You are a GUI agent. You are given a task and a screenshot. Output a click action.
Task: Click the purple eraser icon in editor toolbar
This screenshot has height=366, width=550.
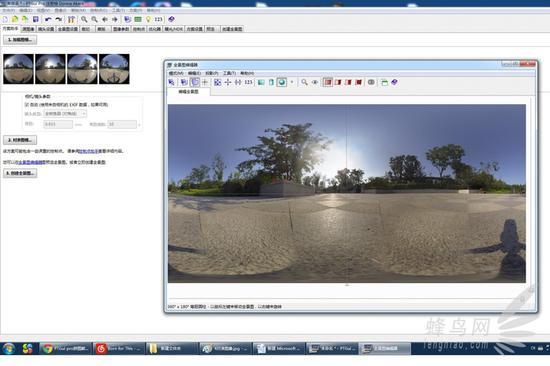(395, 82)
